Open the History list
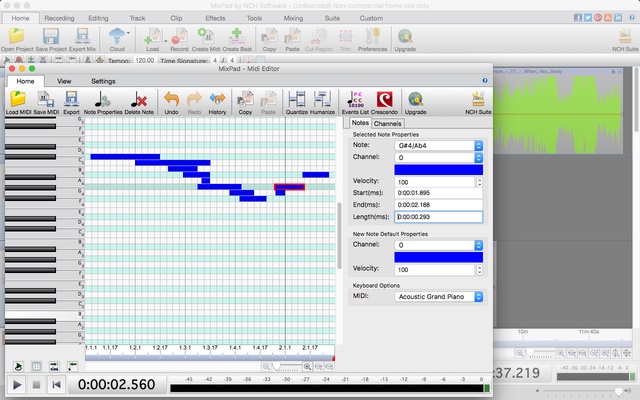This screenshot has height=400, width=640. 217,102
